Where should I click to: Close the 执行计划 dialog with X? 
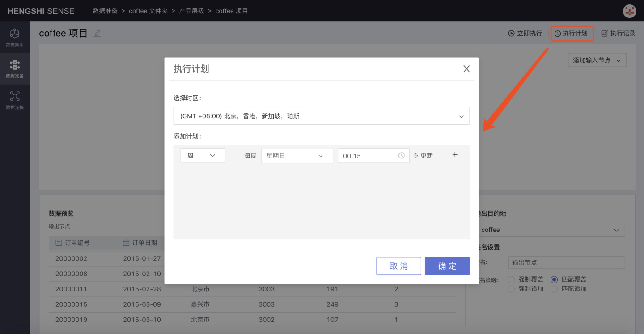pyautogui.click(x=466, y=69)
